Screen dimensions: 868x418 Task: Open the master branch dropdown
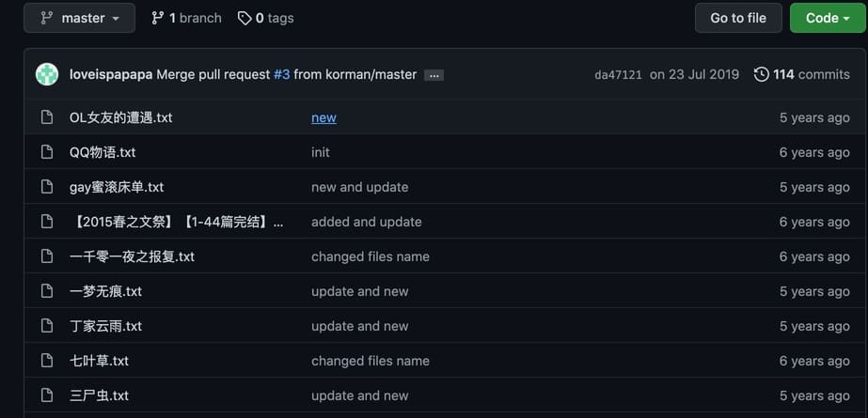(x=79, y=18)
